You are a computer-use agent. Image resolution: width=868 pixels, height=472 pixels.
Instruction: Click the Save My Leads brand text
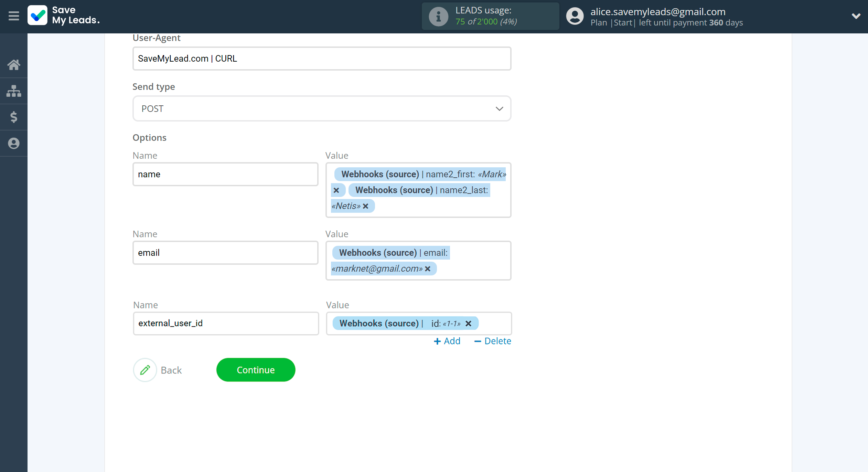click(x=76, y=15)
